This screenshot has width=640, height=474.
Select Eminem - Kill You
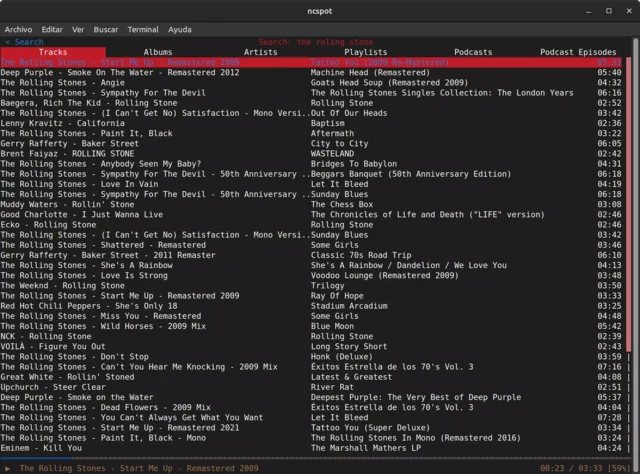click(311, 448)
